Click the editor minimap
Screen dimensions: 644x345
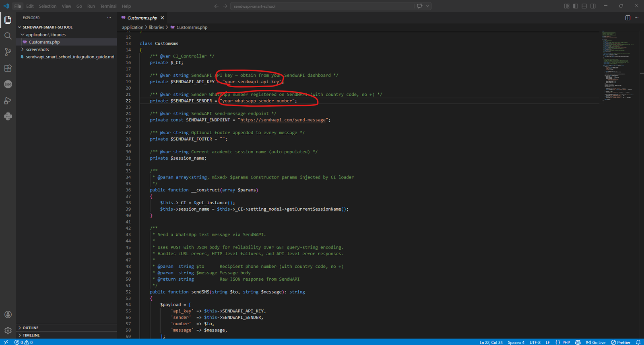point(619,66)
